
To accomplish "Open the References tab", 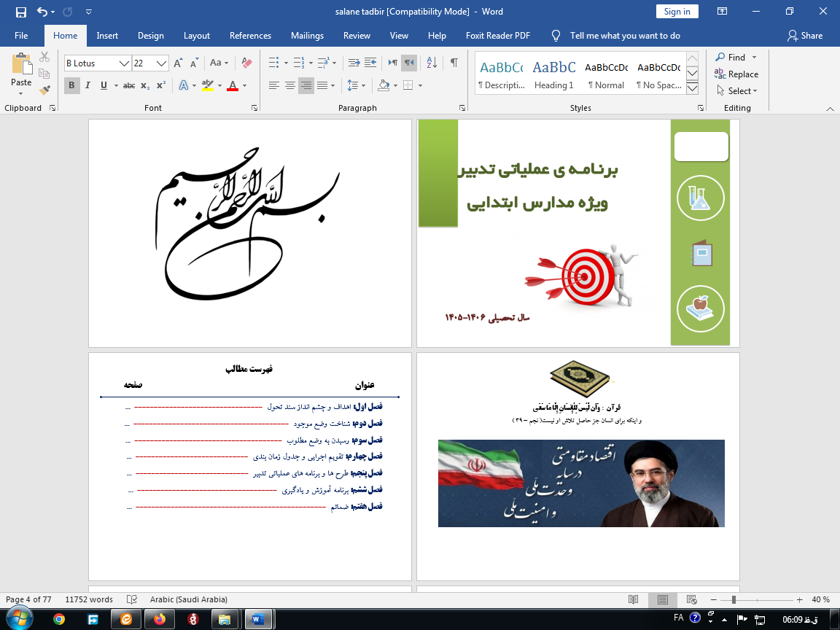I will pos(250,35).
